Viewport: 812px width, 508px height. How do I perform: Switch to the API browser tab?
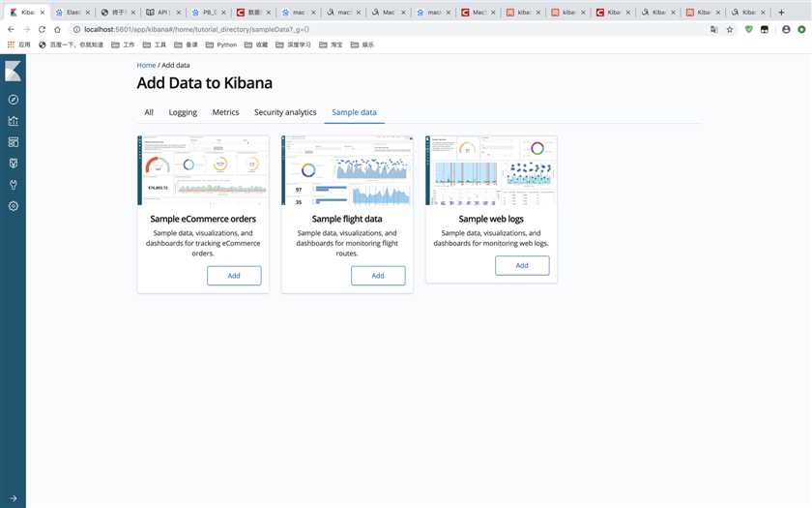(x=163, y=12)
